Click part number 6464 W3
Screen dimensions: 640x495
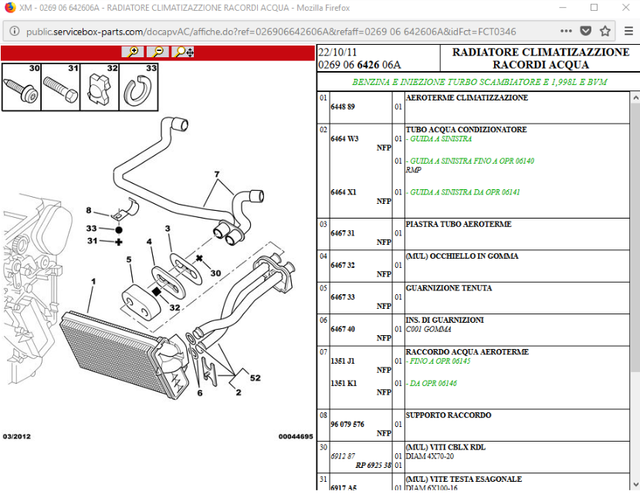344,139
